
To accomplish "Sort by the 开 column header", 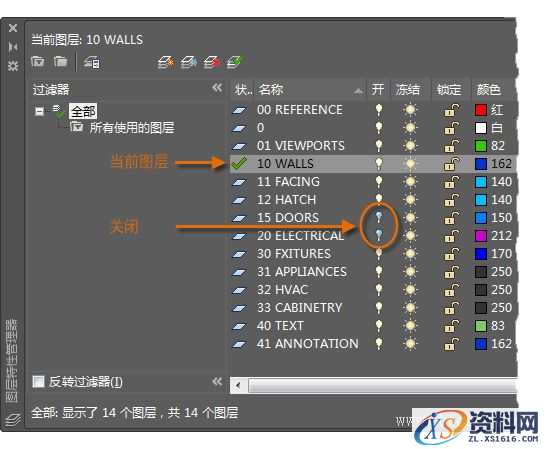I will 378,90.
